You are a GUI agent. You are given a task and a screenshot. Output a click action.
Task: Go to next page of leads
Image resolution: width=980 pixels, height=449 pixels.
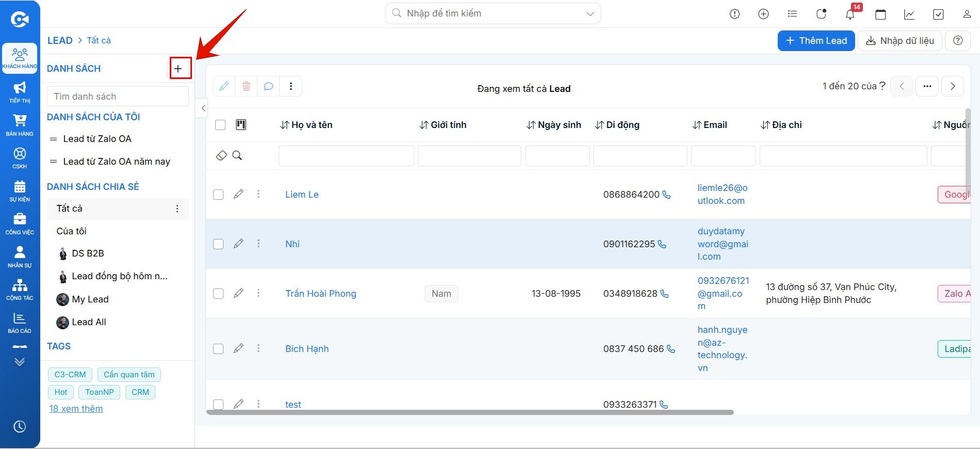pos(953,86)
